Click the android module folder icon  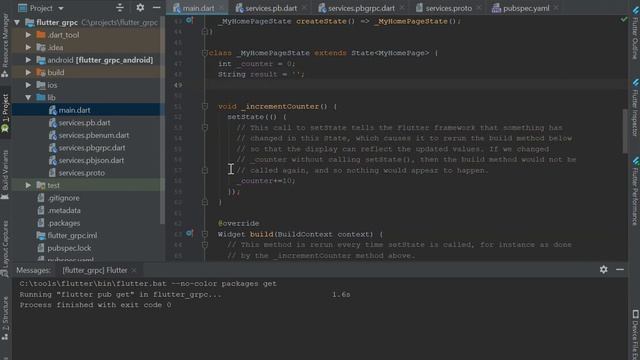[41, 60]
